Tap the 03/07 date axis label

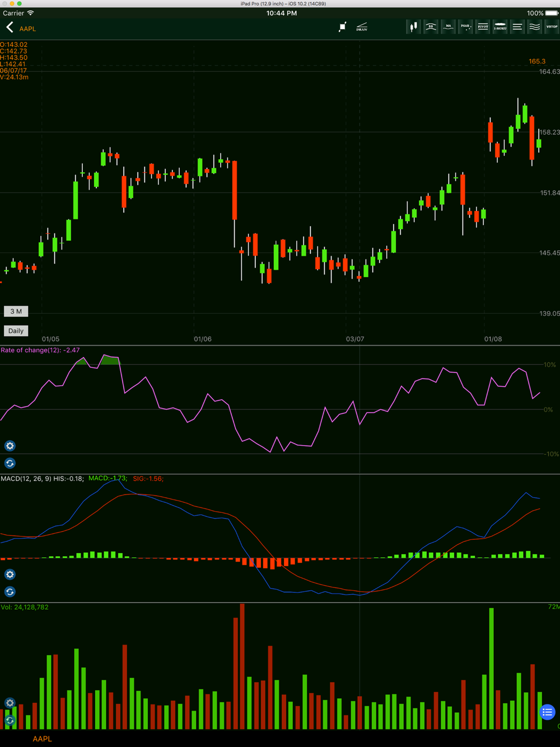coord(355,339)
